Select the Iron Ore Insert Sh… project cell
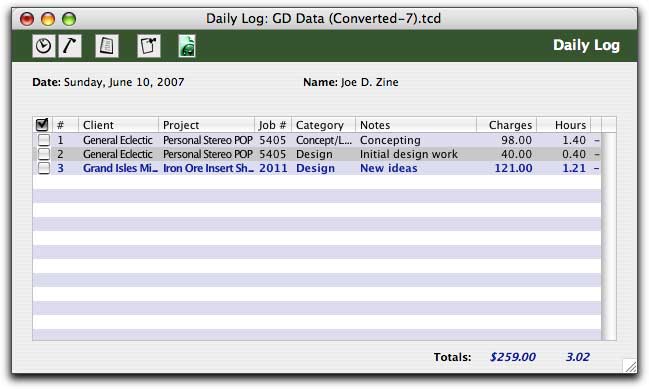 208,168
